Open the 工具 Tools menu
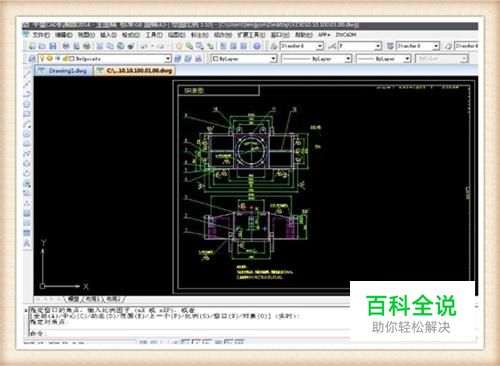 coord(154,35)
